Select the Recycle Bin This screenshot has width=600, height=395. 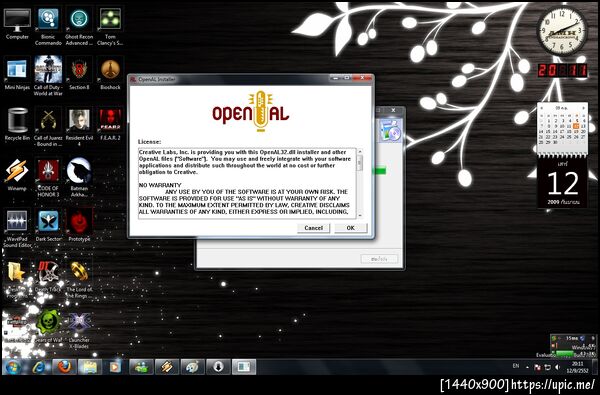[x=17, y=125]
